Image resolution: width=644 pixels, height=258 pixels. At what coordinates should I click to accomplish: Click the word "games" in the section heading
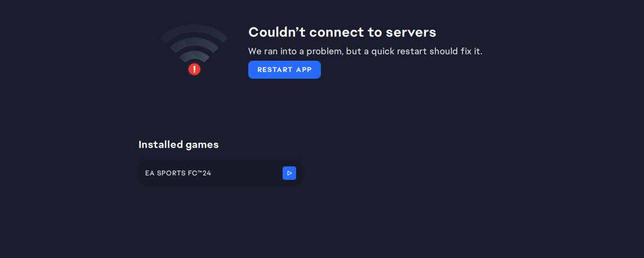point(202,144)
